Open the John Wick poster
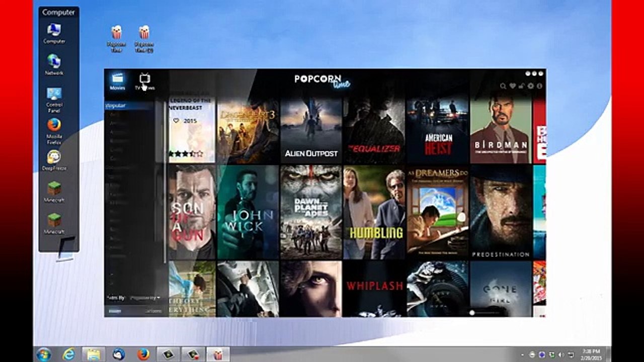644x362 pixels. click(248, 212)
